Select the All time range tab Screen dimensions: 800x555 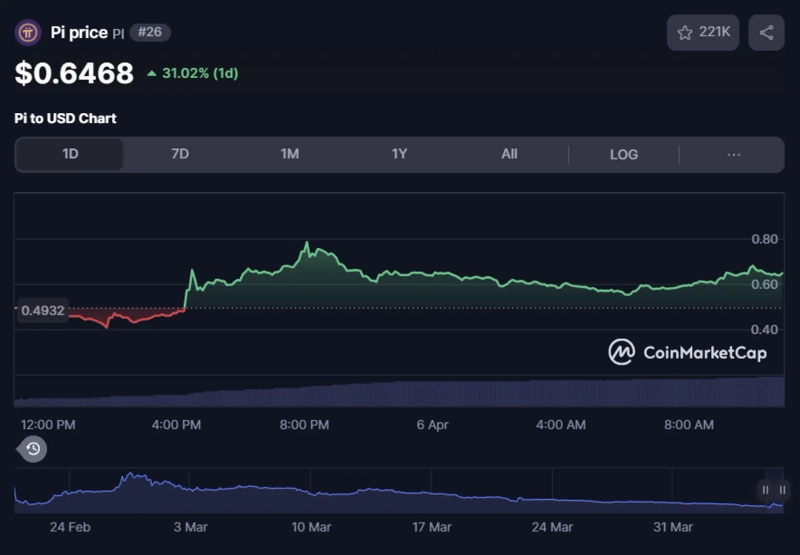(509, 154)
